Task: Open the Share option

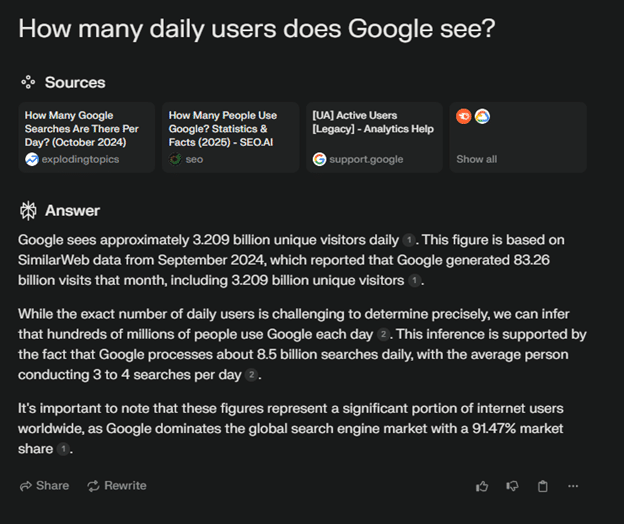Action: (44, 486)
